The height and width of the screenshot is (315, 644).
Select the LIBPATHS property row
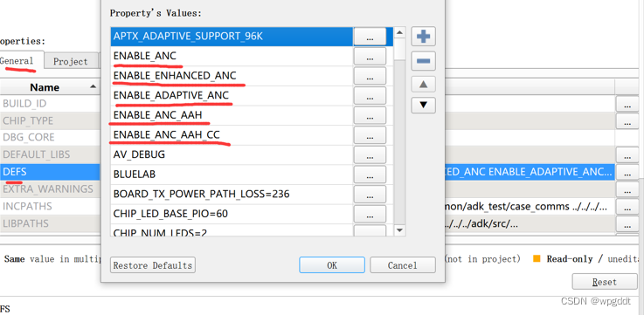tap(50, 223)
